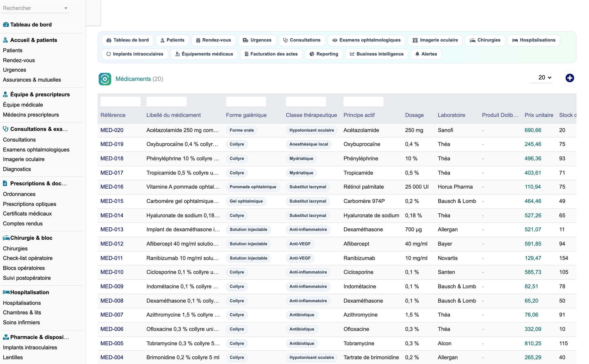The width and height of the screenshot is (589, 364).
Task: Click the icon on Imagerie oculaire tab
Action: tap(415, 40)
